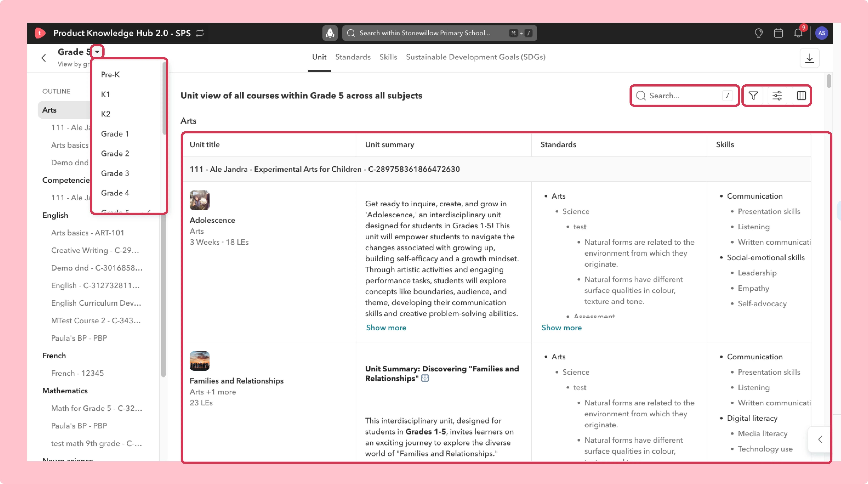Go back using the left chevron
The width and height of the screenshot is (868, 484).
click(x=44, y=58)
